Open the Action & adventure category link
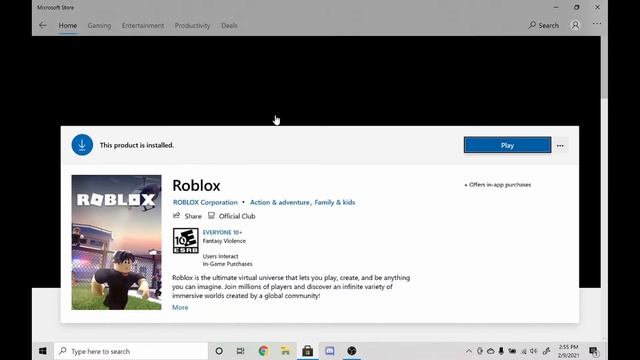The width and height of the screenshot is (640, 360). pos(280,202)
